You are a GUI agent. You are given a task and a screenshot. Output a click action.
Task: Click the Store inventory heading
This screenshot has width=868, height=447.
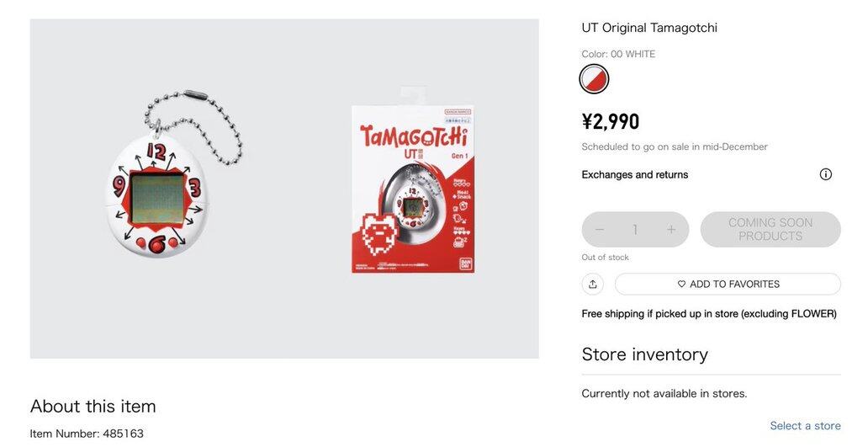tap(645, 354)
